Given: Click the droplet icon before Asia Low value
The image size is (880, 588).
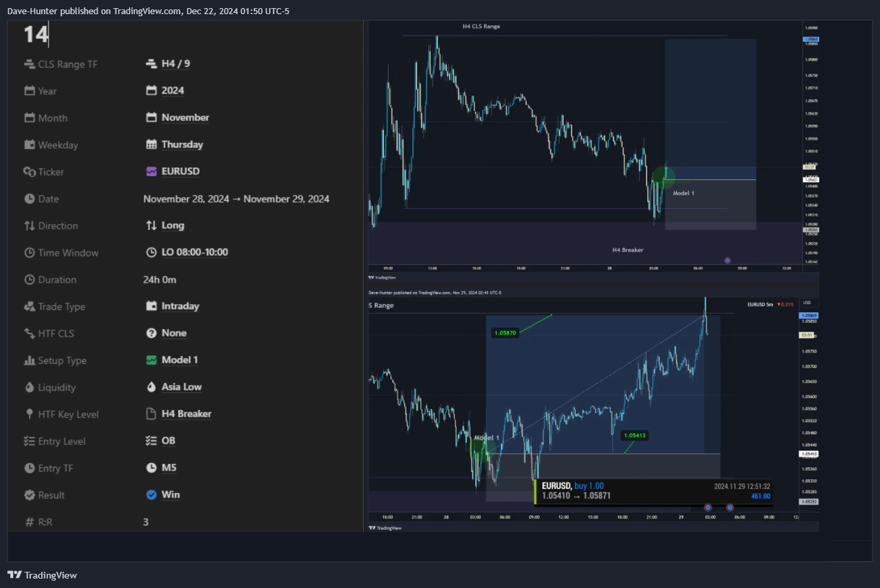Looking at the screenshot, I should [x=151, y=387].
